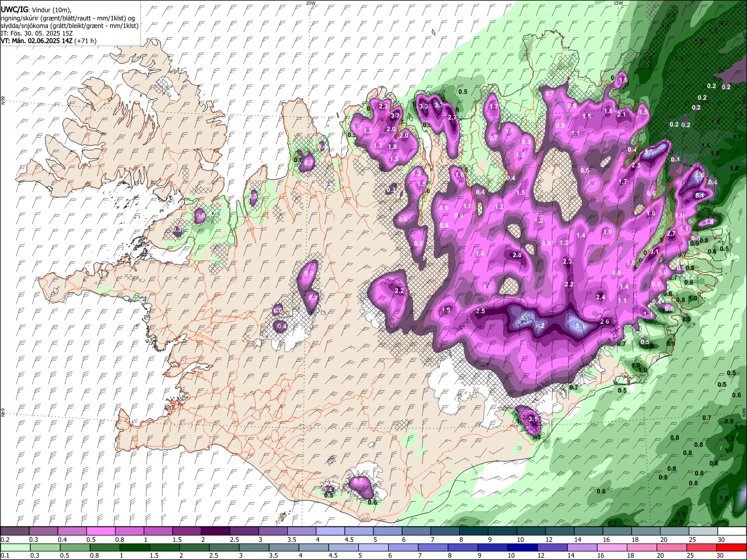Select the darkest purple snow-legend swatch between 2 and 2.5

[x=215, y=531]
